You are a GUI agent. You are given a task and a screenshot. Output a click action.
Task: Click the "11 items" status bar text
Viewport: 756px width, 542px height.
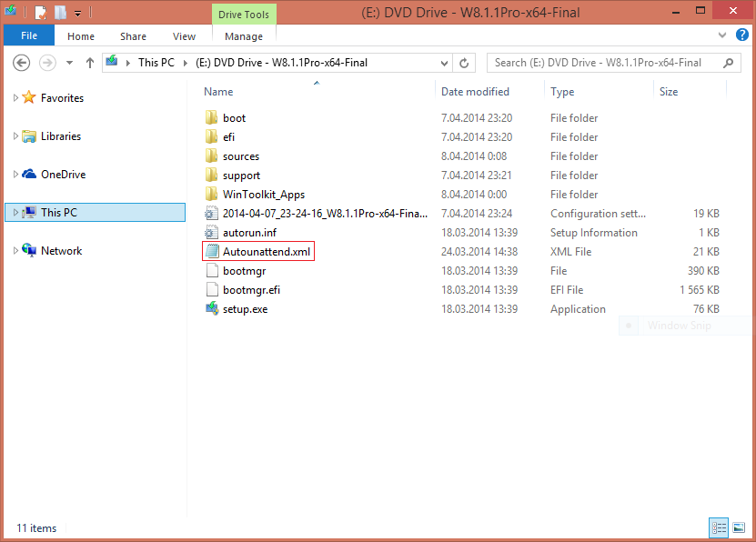pyautogui.click(x=36, y=528)
